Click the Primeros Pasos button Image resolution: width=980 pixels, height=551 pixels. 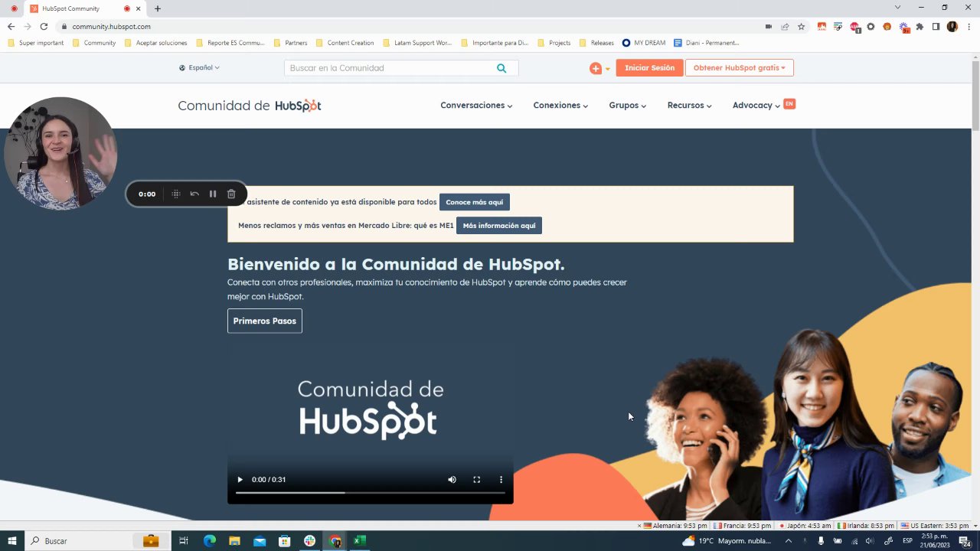[x=265, y=321]
